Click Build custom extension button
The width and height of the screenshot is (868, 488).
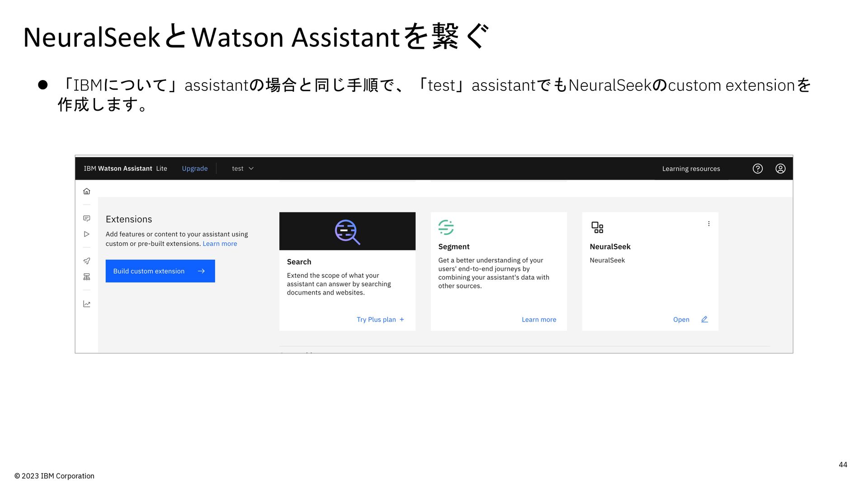[x=160, y=271]
